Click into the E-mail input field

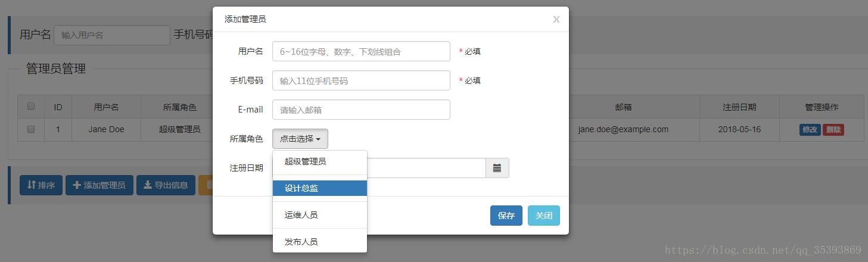[361, 110]
